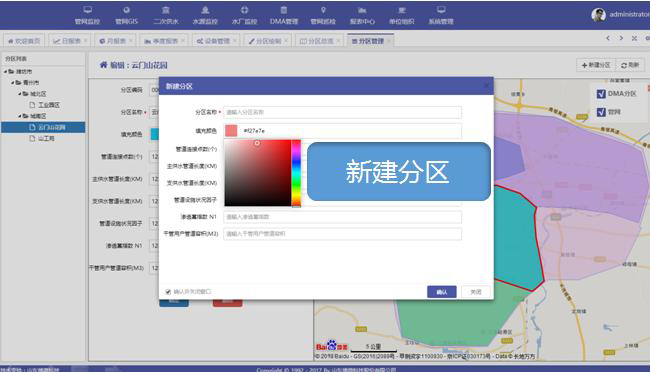Close the 新建分区 dialog with its X
Screen dimensions: 650x372
point(486,86)
